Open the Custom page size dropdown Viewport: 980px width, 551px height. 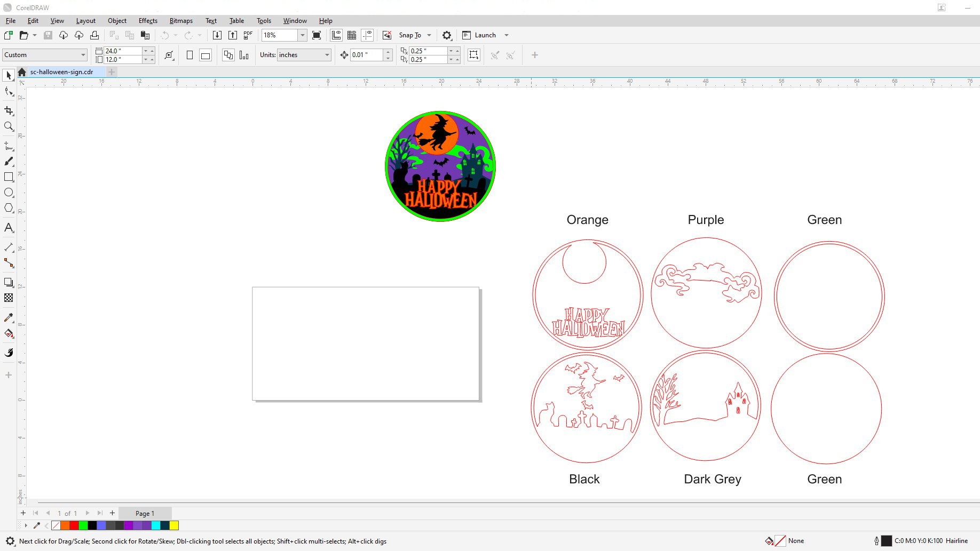coord(83,55)
